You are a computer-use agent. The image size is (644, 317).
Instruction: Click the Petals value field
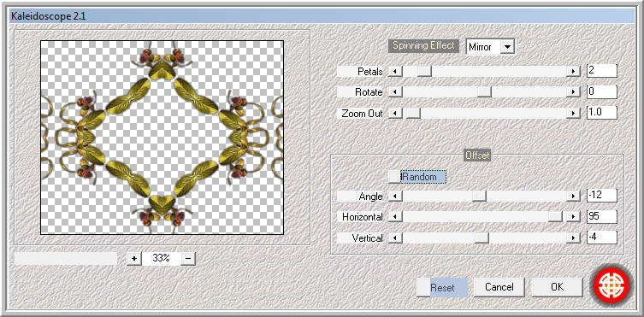tap(602, 71)
